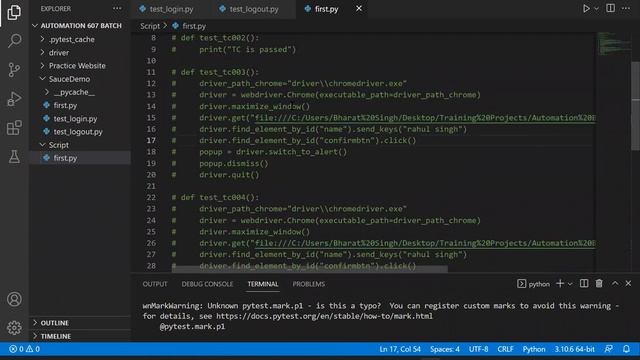Open errors and warnings status indicator
Screen dimensions: 640x360
pos(24,349)
